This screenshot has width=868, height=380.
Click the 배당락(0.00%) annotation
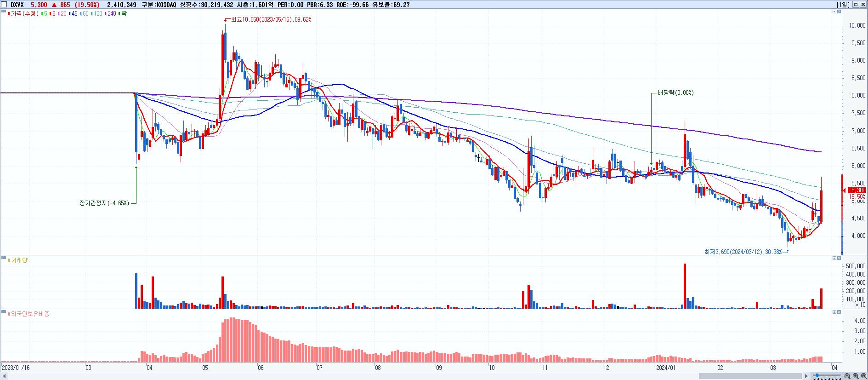(x=676, y=92)
